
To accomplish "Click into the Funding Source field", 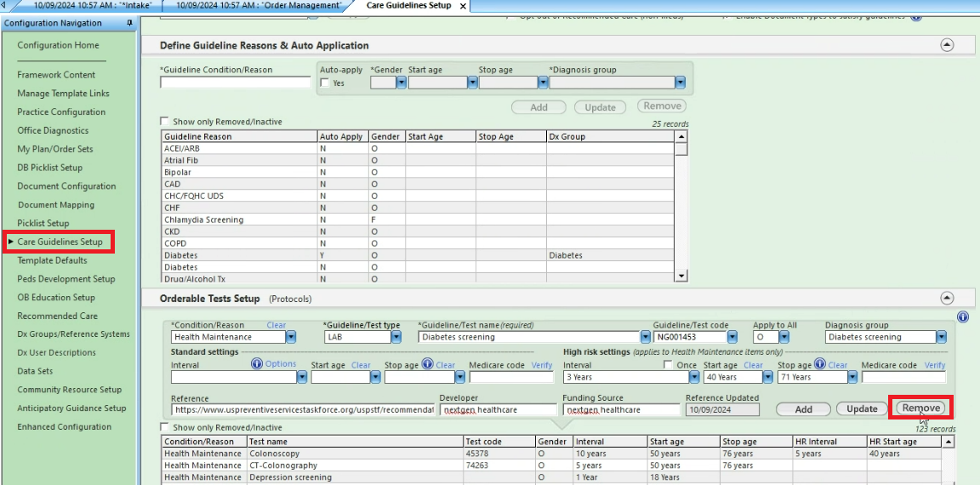I will 621,410.
